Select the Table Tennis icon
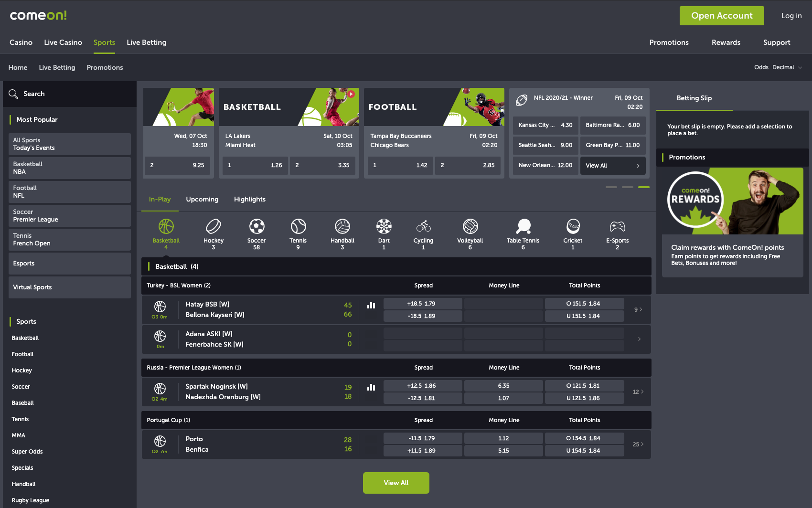This screenshot has height=508, width=812. [x=523, y=226]
